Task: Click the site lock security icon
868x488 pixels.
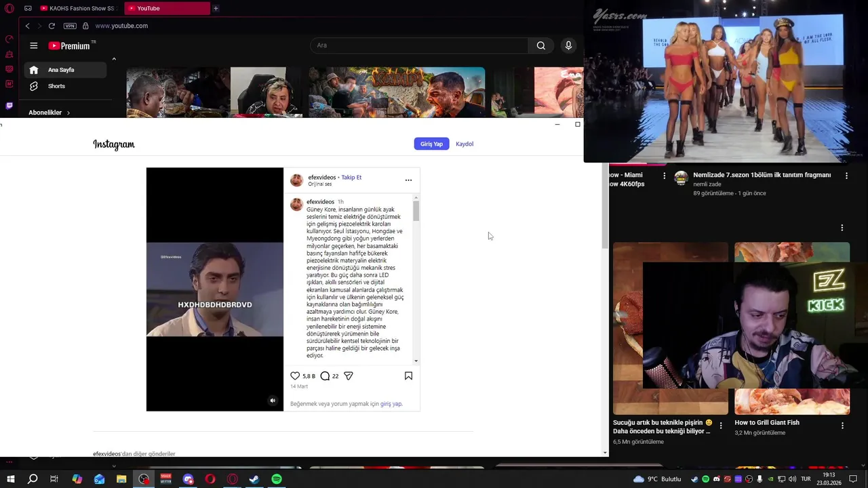Action: tap(85, 26)
